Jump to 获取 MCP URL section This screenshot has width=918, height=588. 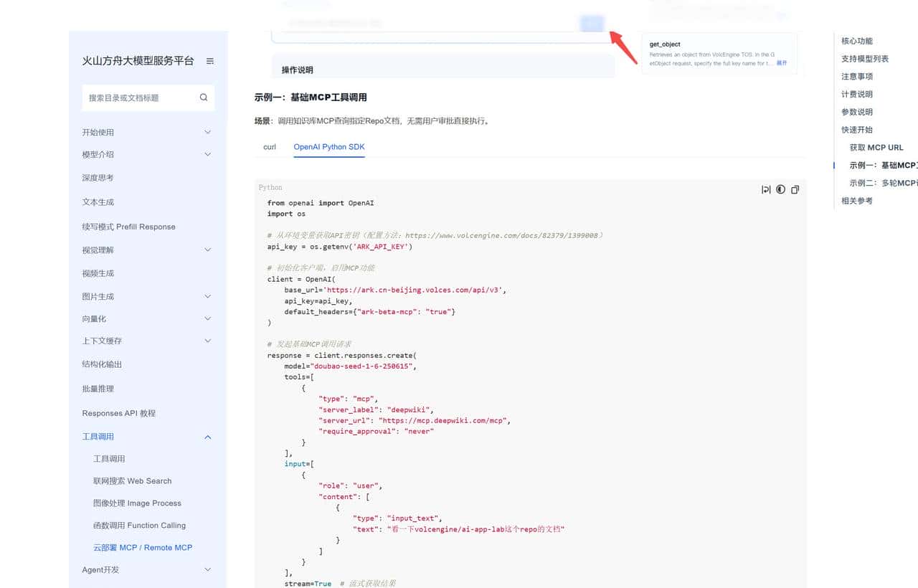(x=876, y=148)
